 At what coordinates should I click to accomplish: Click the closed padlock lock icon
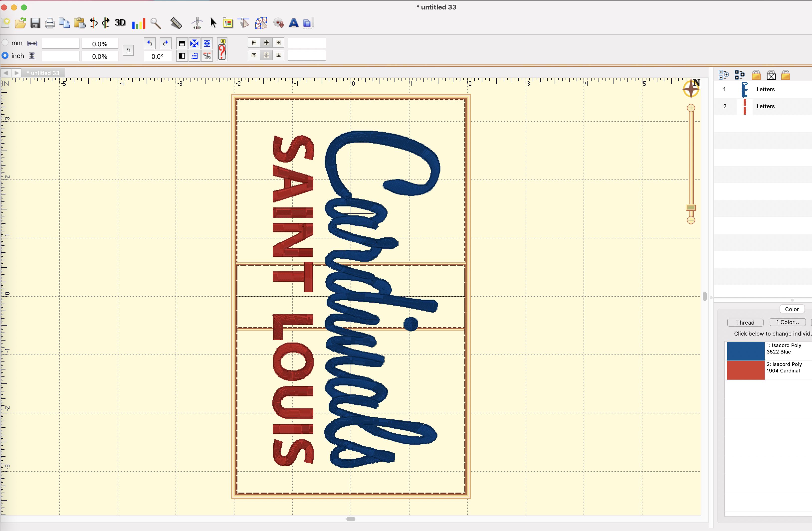pos(756,75)
